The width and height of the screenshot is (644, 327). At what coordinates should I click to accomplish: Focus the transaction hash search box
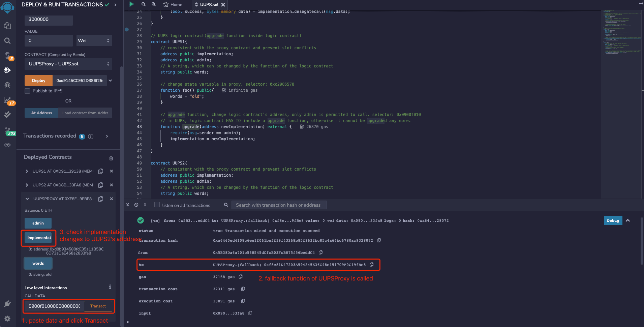click(x=279, y=205)
